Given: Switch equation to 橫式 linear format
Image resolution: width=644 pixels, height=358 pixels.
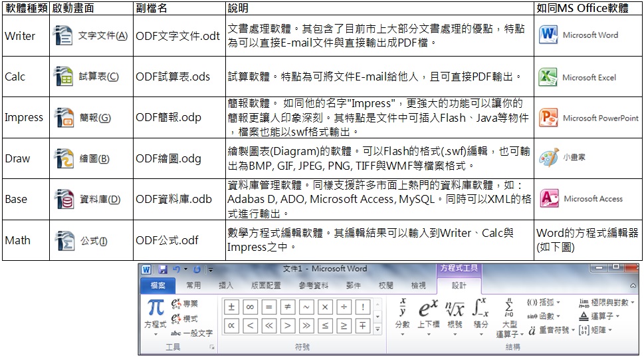Looking at the screenshot, I should 185,319.
